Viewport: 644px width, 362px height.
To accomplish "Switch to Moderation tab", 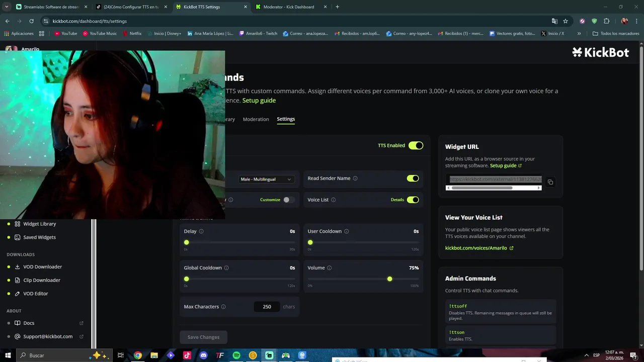I will [x=256, y=119].
